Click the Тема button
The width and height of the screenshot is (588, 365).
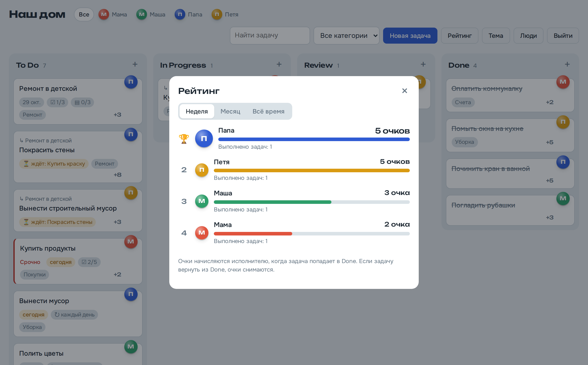tap(496, 36)
